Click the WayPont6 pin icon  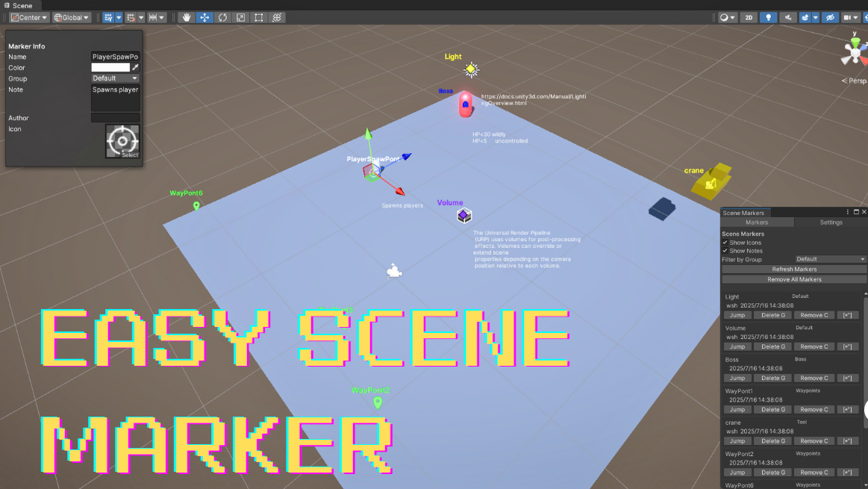196,206
